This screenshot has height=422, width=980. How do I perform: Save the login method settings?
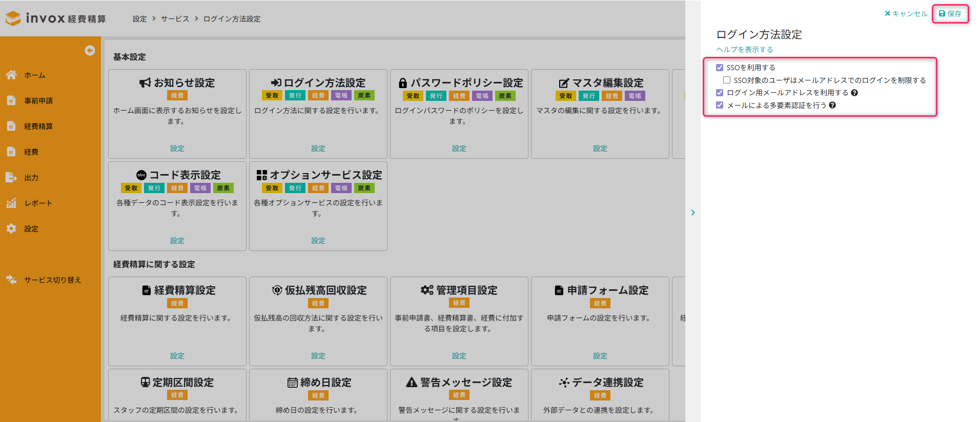[950, 14]
